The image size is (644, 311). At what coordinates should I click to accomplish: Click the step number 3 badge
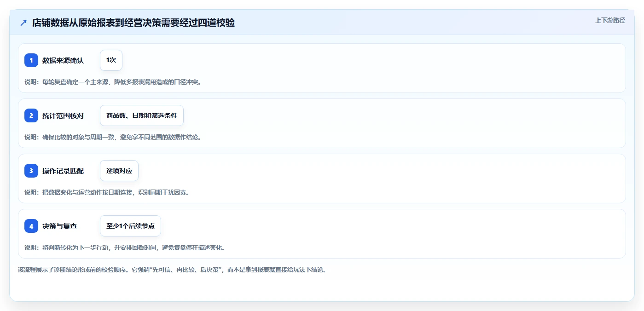tap(31, 171)
